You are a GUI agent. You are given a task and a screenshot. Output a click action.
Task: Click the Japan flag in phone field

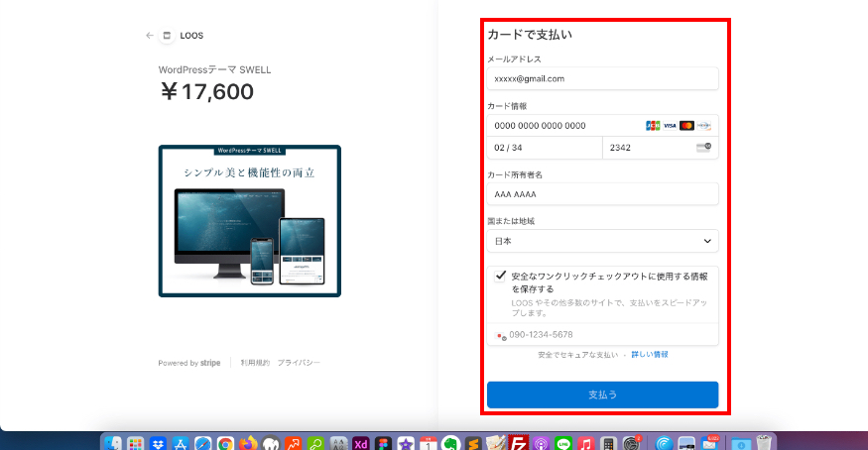pos(500,336)
